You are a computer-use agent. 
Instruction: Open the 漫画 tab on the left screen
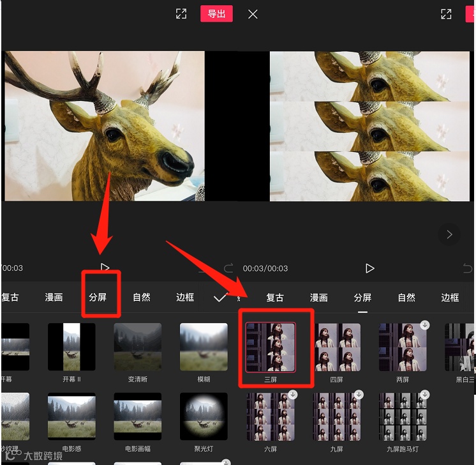point(54,297)
